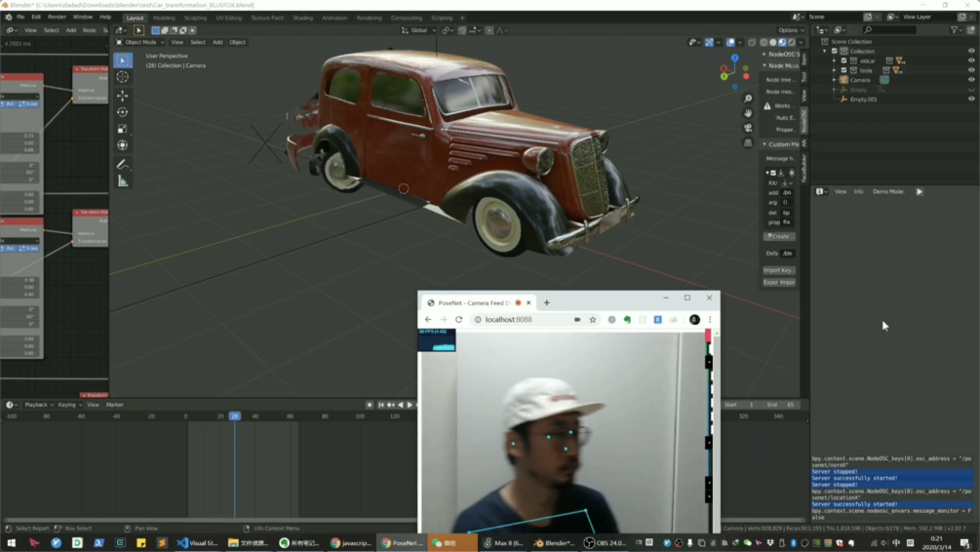
Task: Click the Chrome page reload icon
Action: pos(458,320)
